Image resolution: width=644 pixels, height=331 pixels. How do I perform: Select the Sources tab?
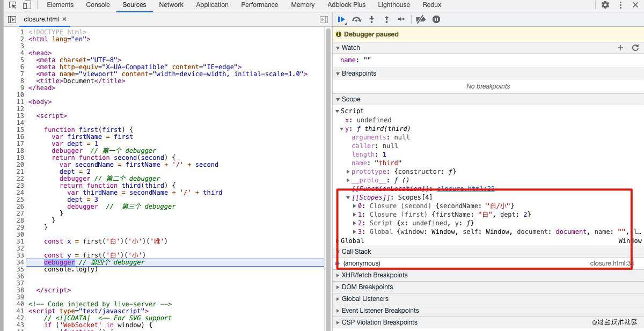click(x=134, y=5)
